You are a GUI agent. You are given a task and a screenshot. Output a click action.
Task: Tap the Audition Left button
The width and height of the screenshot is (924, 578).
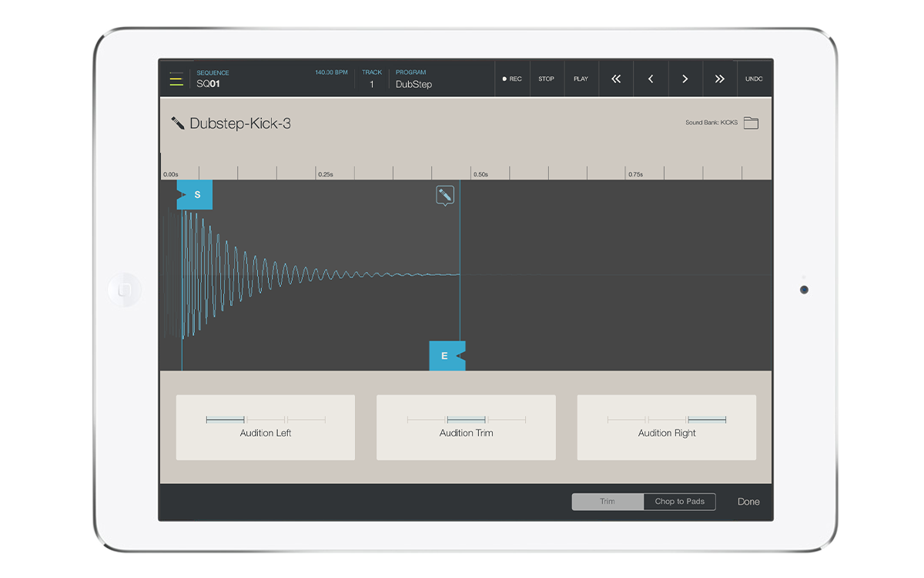point(266,428)
